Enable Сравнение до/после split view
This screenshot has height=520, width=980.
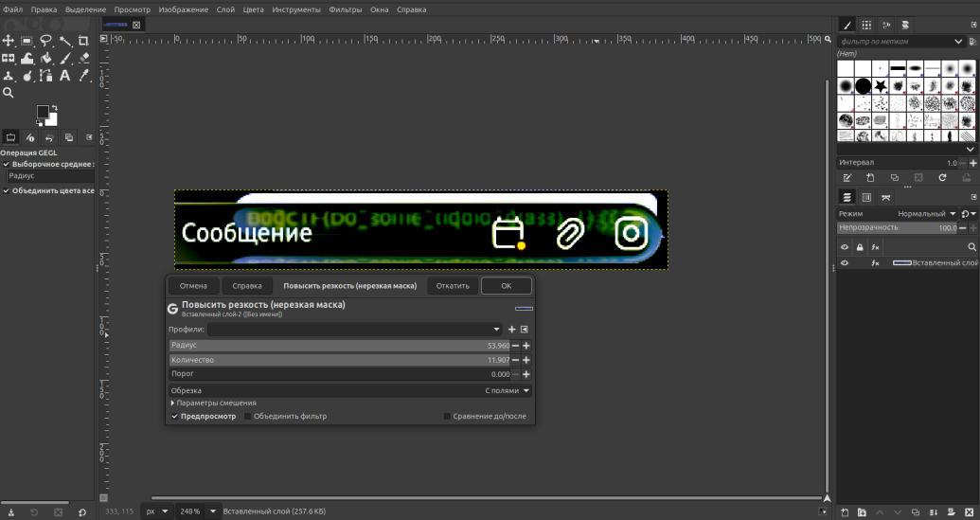(x=447, y=416)
